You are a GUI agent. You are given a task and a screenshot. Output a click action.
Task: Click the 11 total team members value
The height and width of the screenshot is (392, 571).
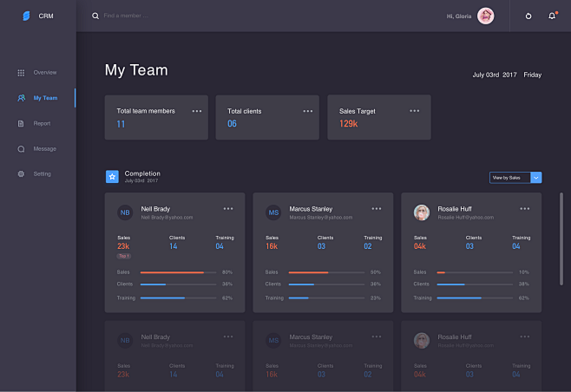coord(121,124)
